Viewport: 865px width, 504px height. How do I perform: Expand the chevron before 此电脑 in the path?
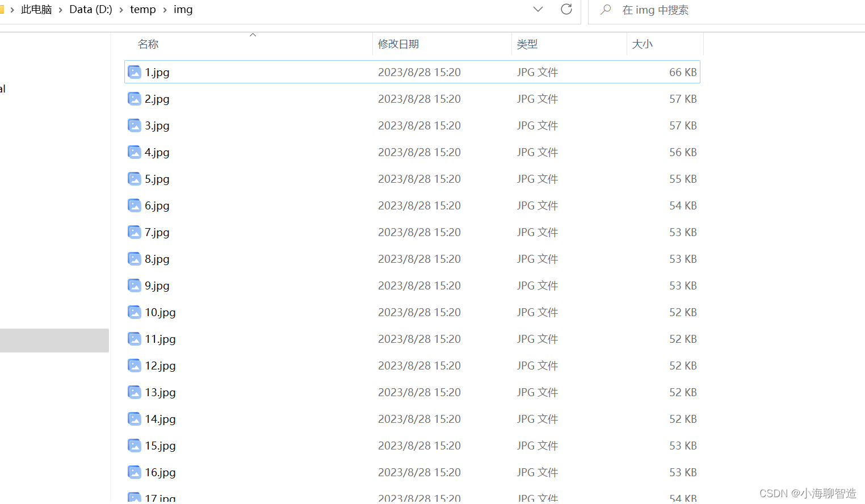(12, 10)
